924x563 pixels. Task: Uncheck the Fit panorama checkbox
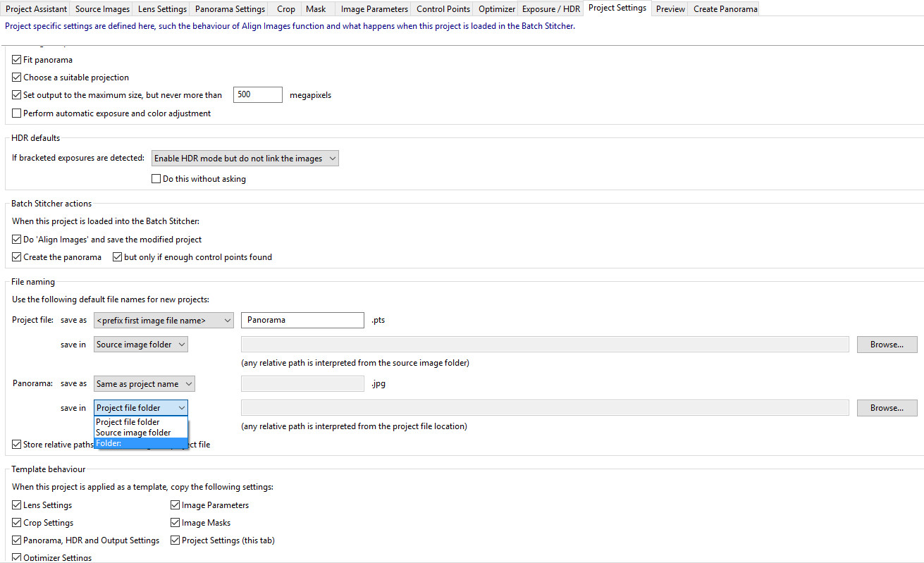(17, 60)
